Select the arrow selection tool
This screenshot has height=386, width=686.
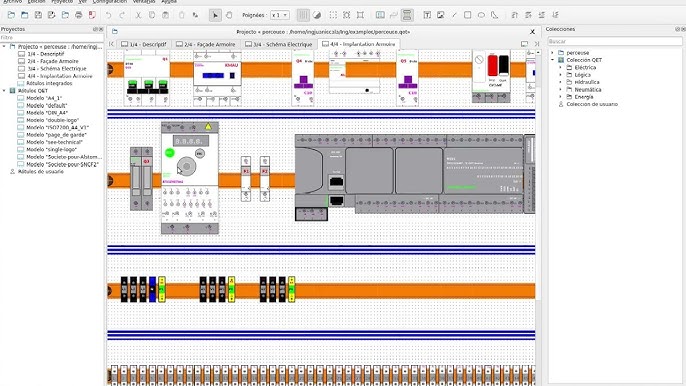click(x=215, y=15)
